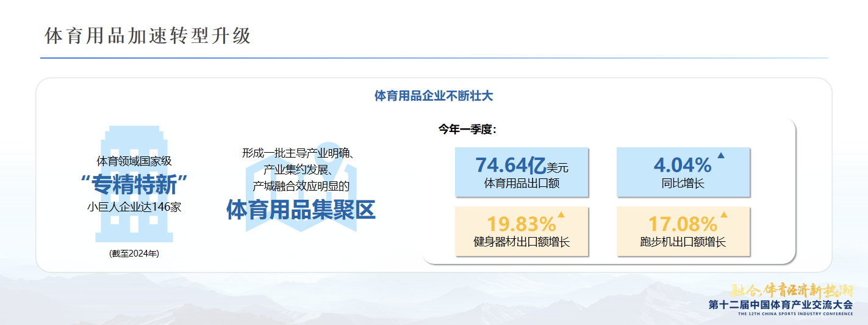Click the large 体育用品集聚区 text
This screenshot has height=325, width=868.
pyautogui.click(x=301, y=210)
